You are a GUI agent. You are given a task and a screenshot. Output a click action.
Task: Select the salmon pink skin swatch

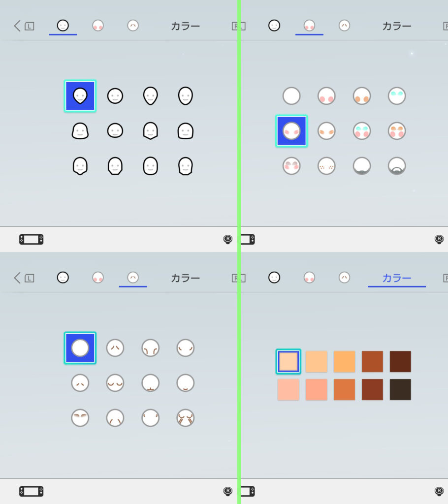(316, 389)
